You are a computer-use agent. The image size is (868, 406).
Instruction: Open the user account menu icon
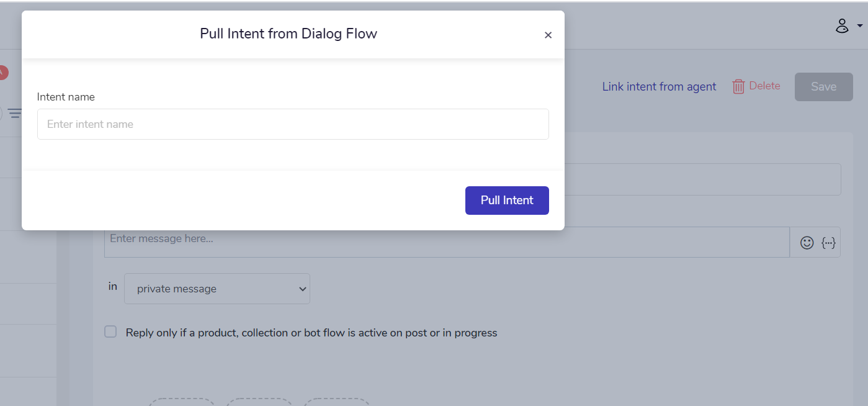[x=842, y=25]
